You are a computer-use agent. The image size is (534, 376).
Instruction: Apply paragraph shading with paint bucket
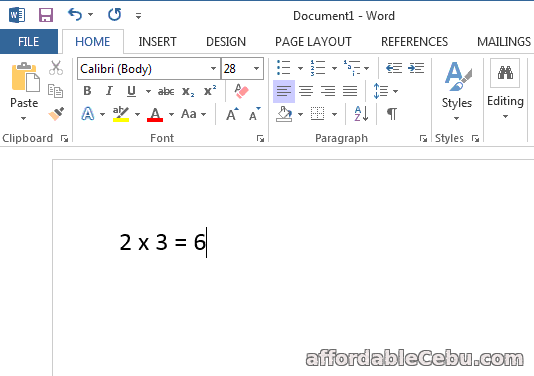click(x=284, y=114)
